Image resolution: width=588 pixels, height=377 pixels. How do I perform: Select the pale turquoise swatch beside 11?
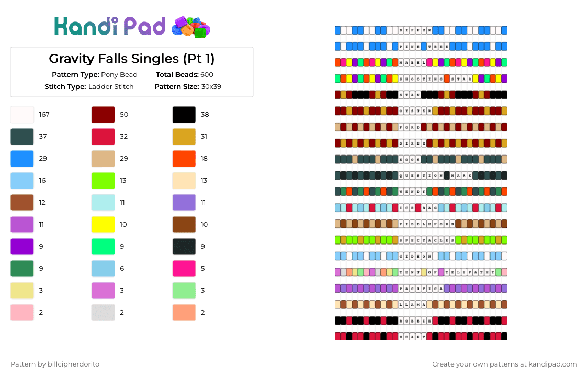point(103,203)
